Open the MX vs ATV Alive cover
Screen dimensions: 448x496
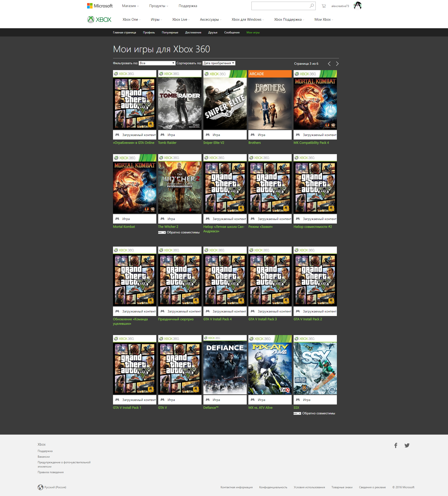click(x=270, y=365)
